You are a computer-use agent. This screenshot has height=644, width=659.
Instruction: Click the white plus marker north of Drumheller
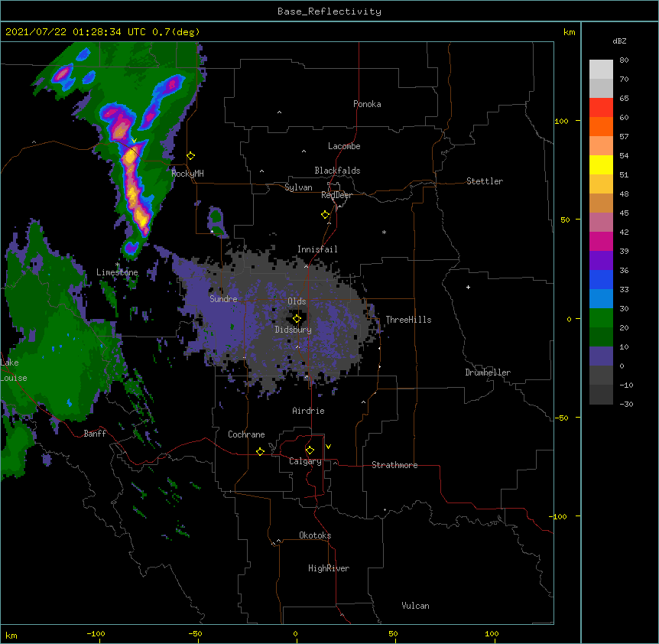point(468,287)
